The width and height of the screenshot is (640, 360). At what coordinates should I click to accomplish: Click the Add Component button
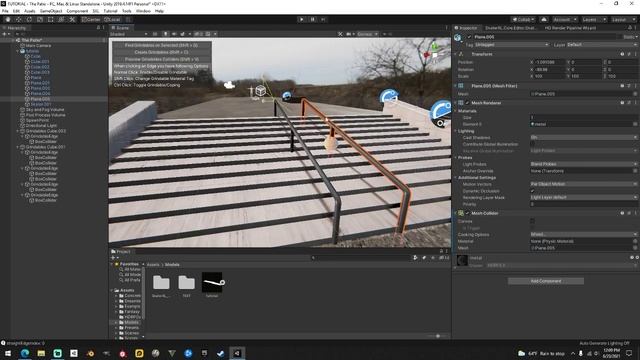coord(546,281)
